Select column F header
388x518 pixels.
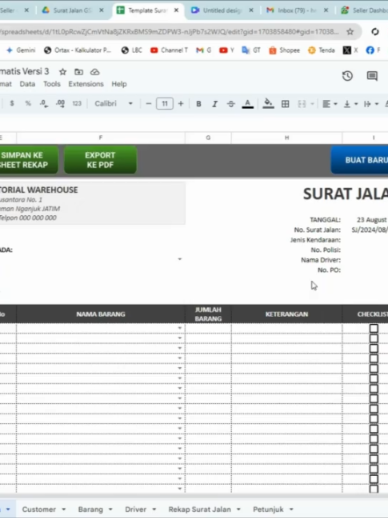100,137
